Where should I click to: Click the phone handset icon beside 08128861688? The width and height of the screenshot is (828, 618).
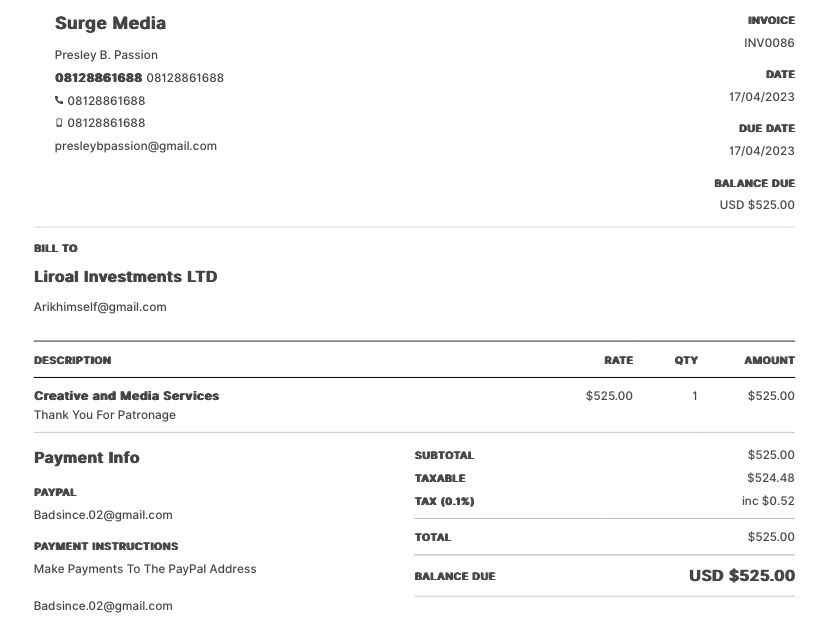[58, 100]
